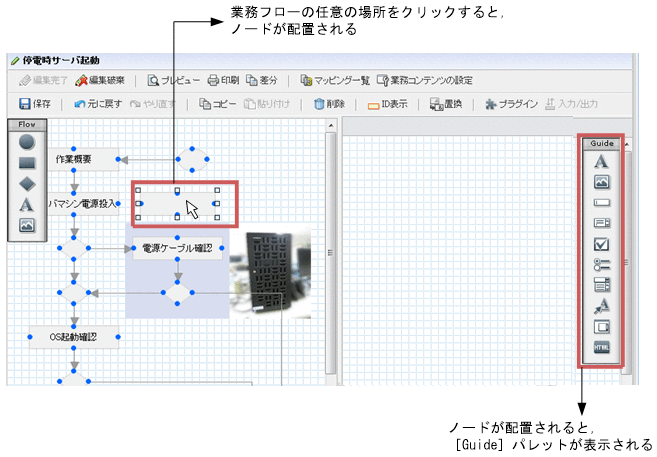Image resolution: width=657 pixels, height=457 pixels.
Task: Click the flow area scroll-up arrow
Action: point(331,125)
